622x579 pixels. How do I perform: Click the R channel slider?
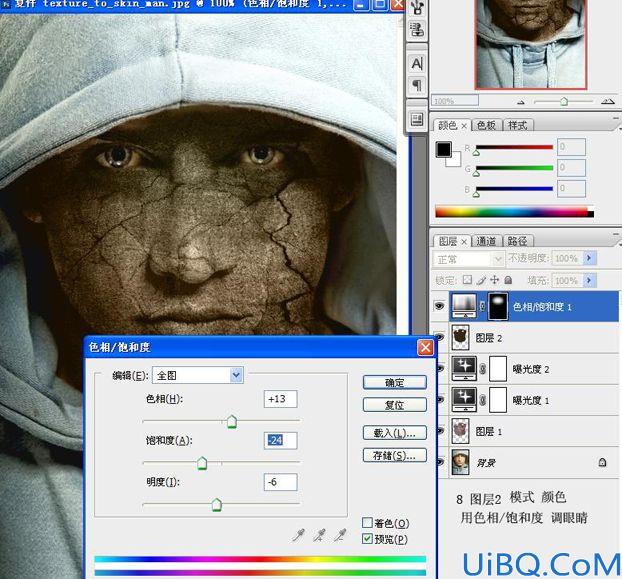click(514, 148)
